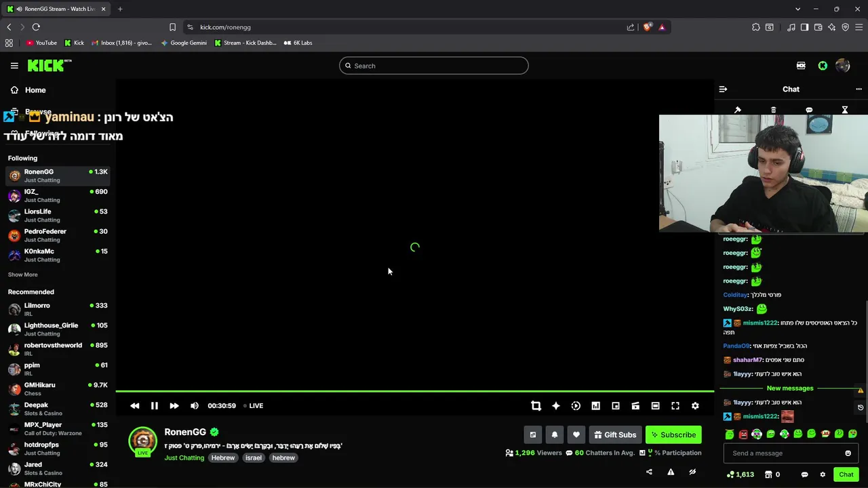Open browser extensions puzzle icon

(x=755, y=27)
